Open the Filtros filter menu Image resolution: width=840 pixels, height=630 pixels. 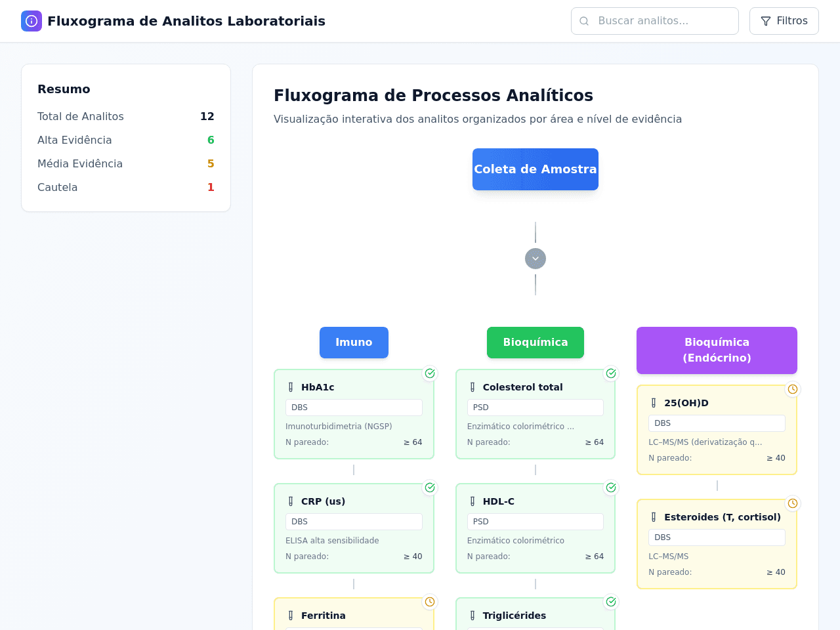click(784, 21)
